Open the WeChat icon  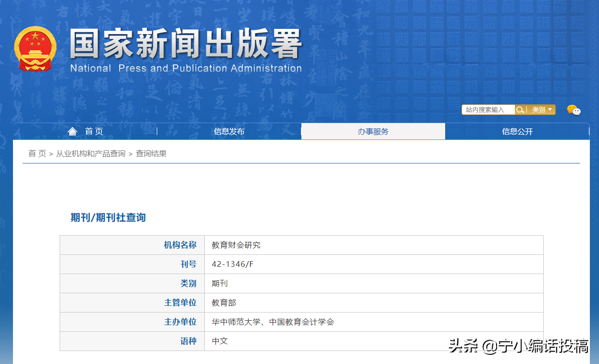(x=574, y=110)
